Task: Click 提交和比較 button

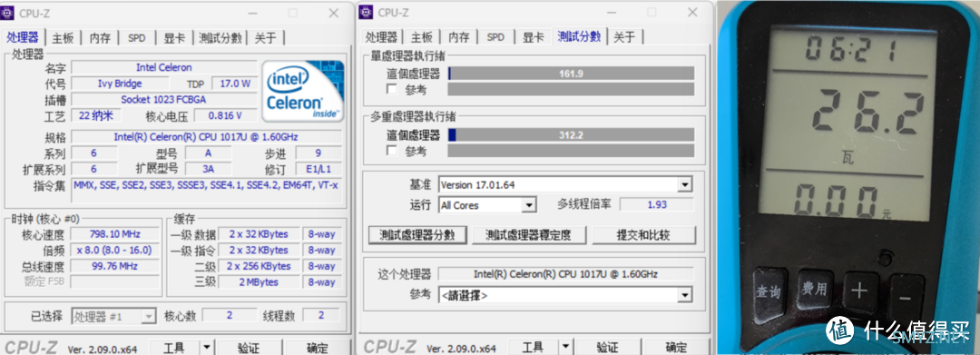Action: [x=643, y=235]
